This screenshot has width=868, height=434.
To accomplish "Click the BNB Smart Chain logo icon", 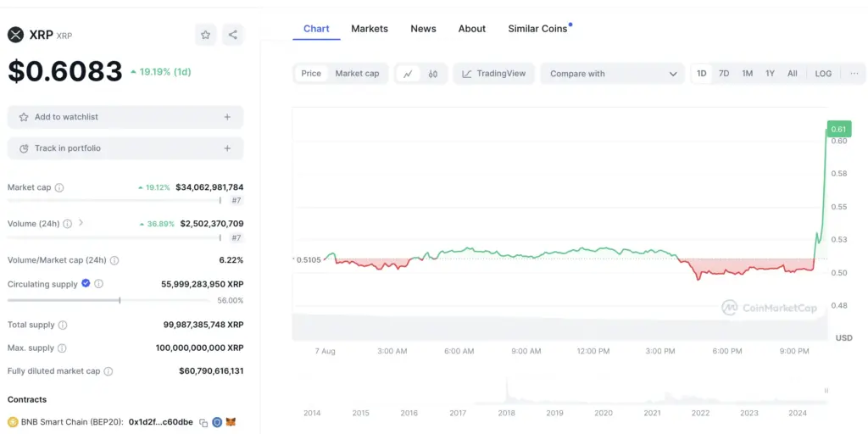I will (x=13, y=422).
